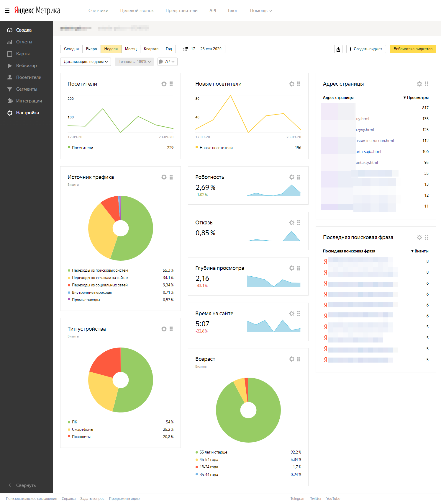The height and width of the screenshot is (504, 441).
Task: Click drag handle of Новые посетители widget
Action: [x=299, y=84]
